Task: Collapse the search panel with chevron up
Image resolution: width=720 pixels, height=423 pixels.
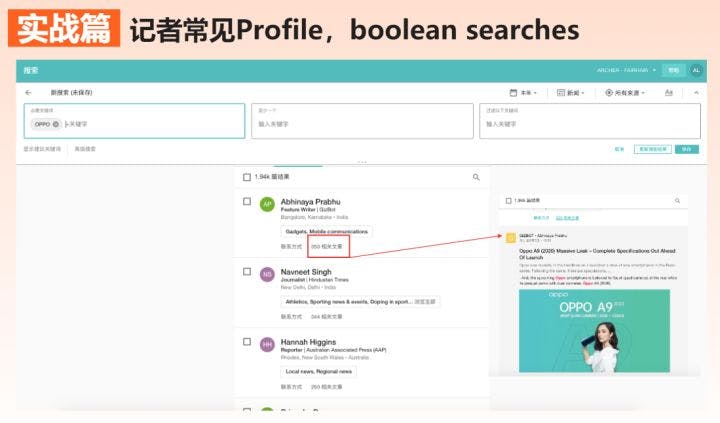Action: 696,93
